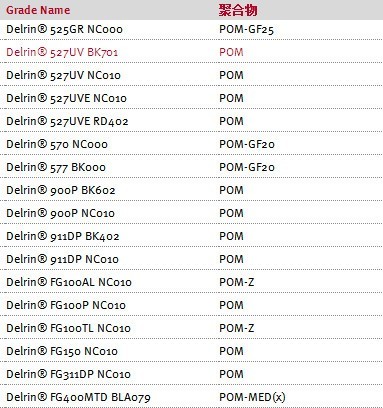
Task: Click the 聚合物 polymer column header
Action: [x=238, y=10]
